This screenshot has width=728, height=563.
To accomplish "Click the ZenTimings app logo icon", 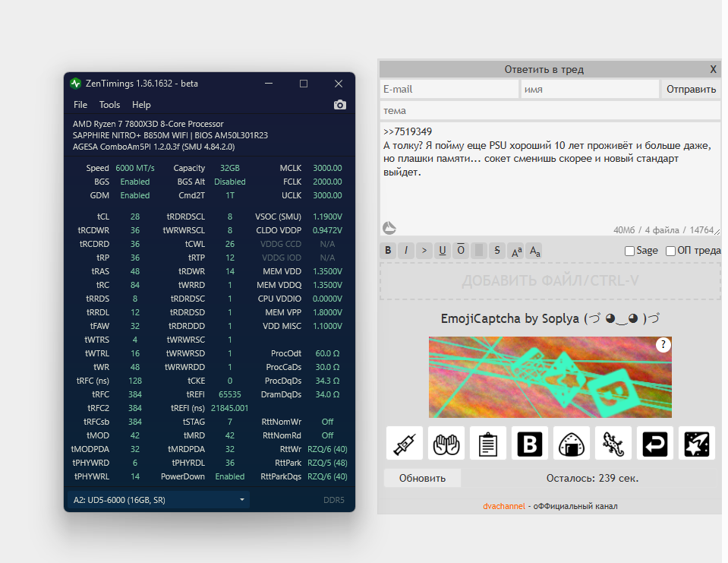I will pyautogui.click(x=76, y=84).
